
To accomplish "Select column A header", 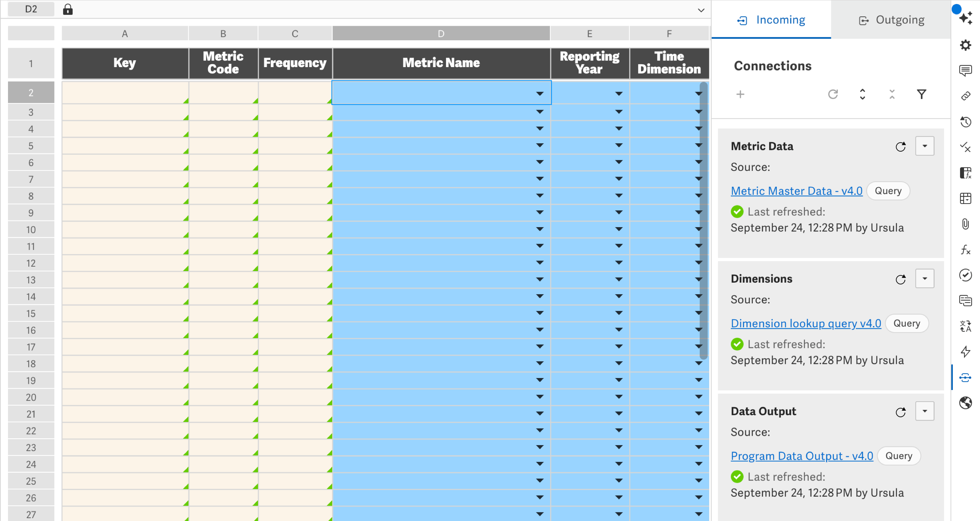I will [125, 33].
